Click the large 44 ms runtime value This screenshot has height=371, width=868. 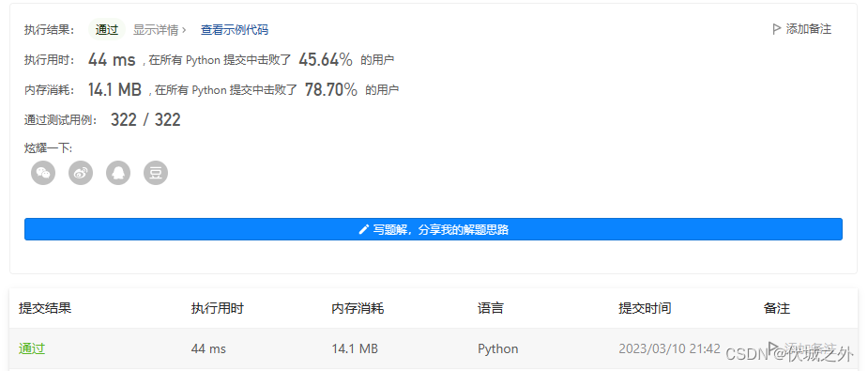coord(112,60)
